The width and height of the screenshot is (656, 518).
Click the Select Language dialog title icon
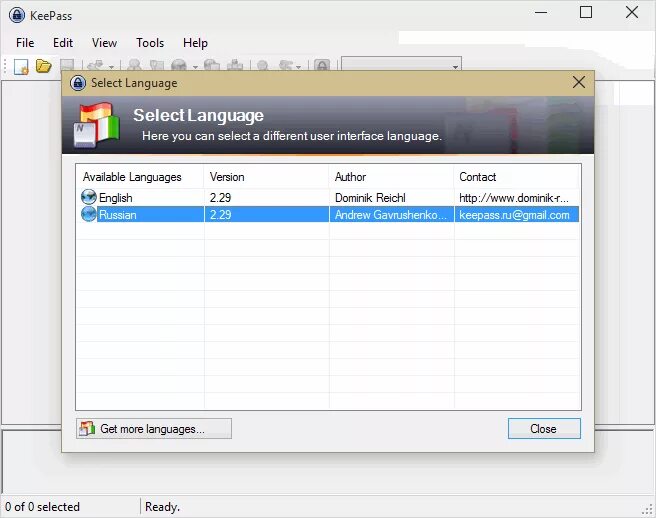(x=78, y=83)
